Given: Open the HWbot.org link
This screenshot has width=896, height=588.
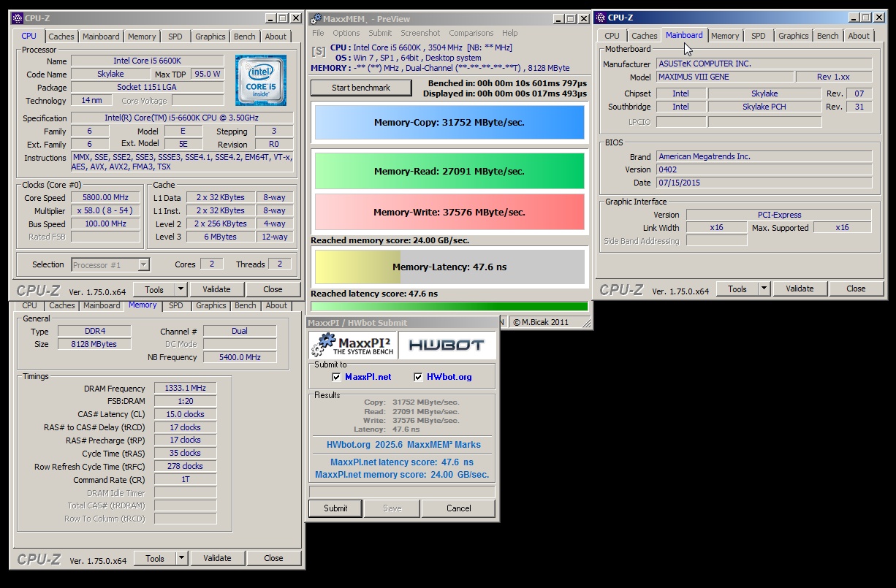Looking at the screenshot, I should (449, 377).
